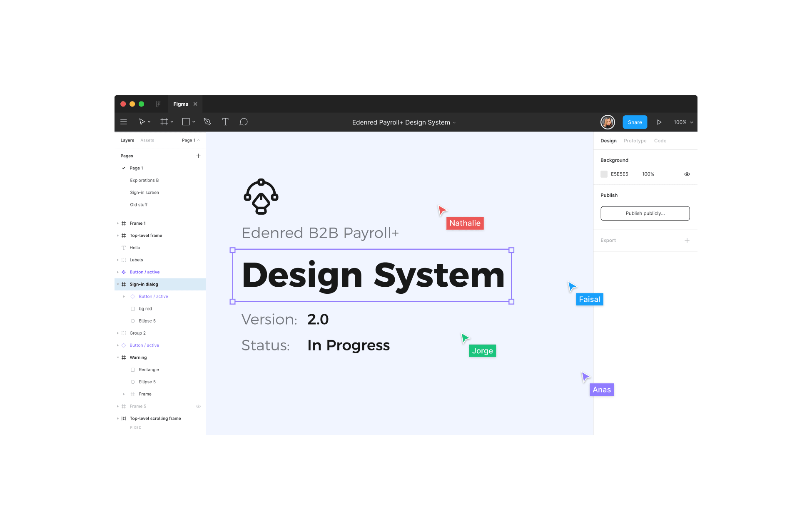The height and width of the screenshot is (531, 812).
Task: Hide Frame 5 using its eye icon
Action: (x=199, y=406)
